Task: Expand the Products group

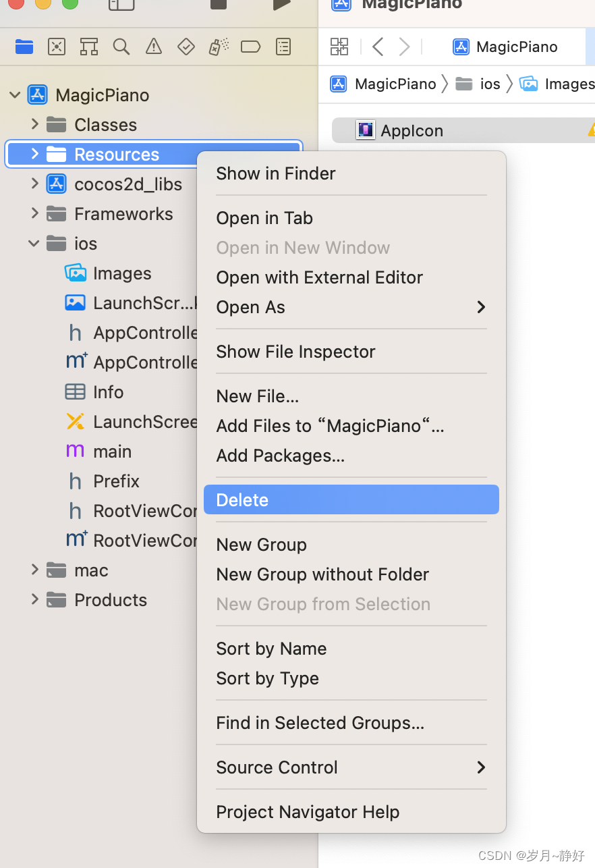Action: coord(34,599)
